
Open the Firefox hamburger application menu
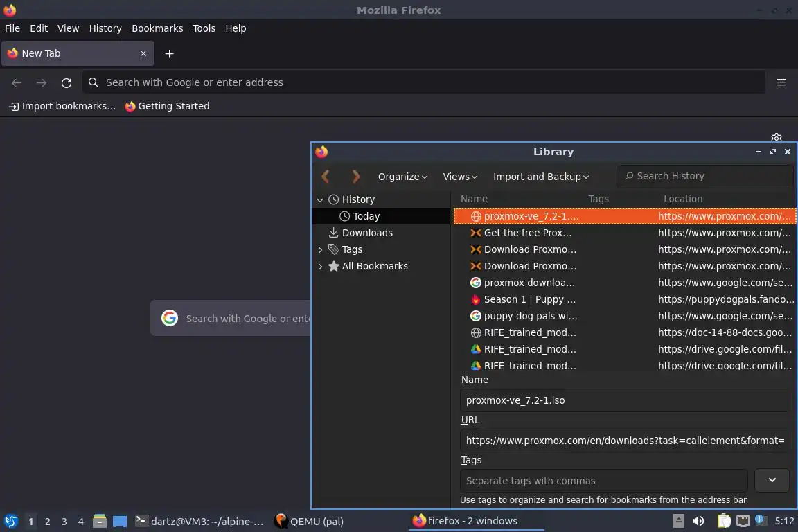[781, 82]
